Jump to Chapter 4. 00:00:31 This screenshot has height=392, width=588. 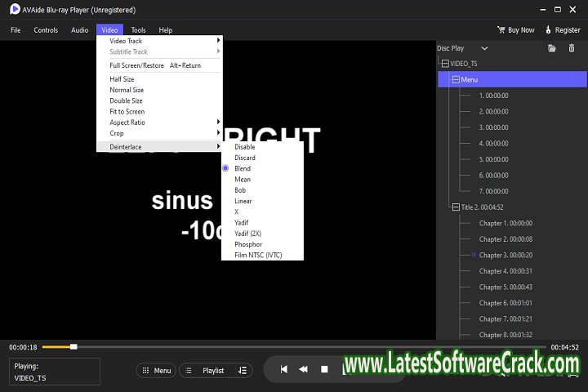pos(506,271)
